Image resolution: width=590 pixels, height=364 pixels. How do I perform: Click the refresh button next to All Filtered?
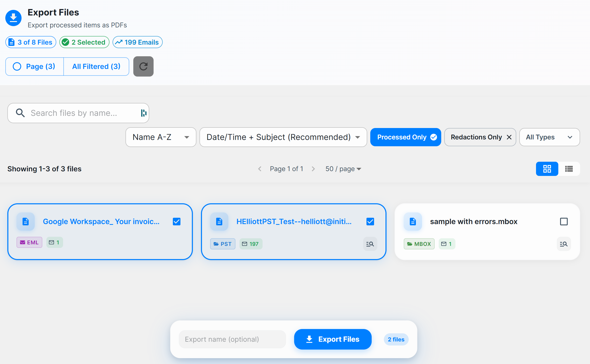coord(143,66)
